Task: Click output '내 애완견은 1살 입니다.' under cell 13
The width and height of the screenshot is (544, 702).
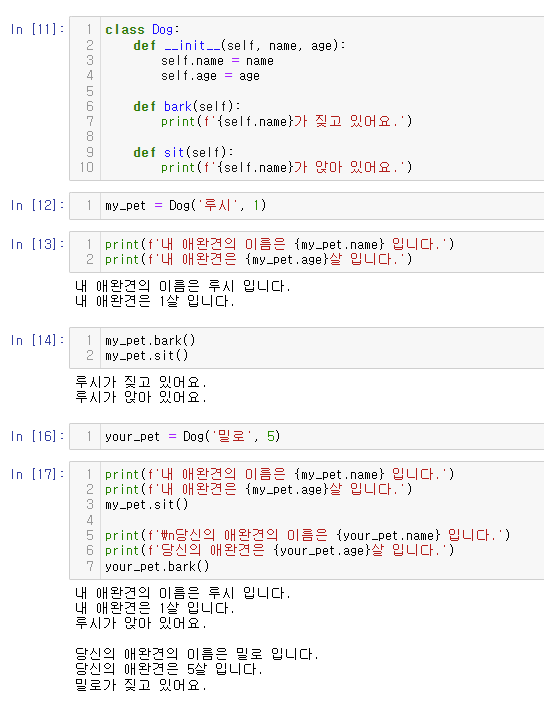Action: point(155,301)
